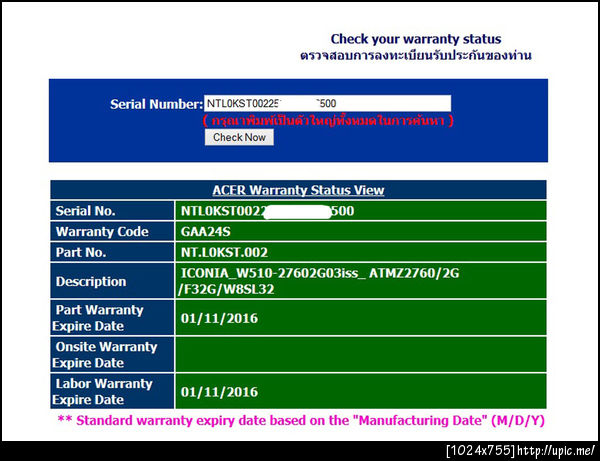Click the Standard warranty expiry date note
600x461 pixels.
click(301, 420)
